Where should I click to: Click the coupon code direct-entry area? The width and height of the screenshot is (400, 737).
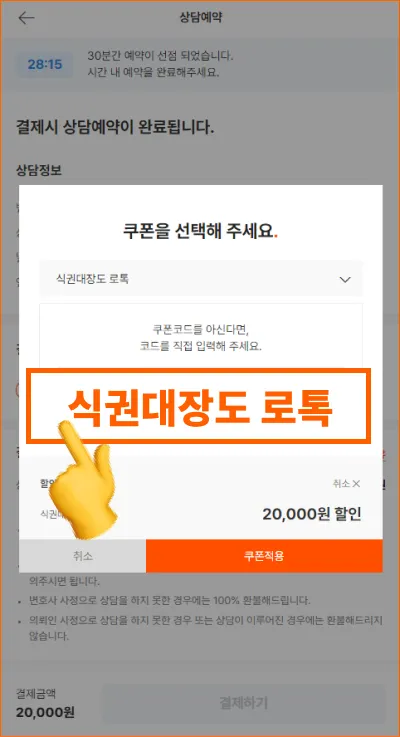pyautogui.click(x=201, y=337)
